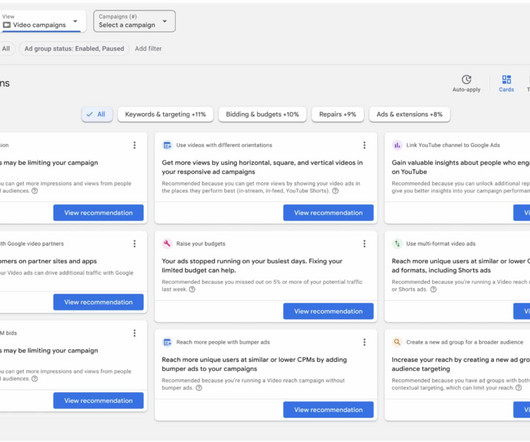
Task: Click 'Reach more people with bumper ads' title
Action: tap(223, 342)
